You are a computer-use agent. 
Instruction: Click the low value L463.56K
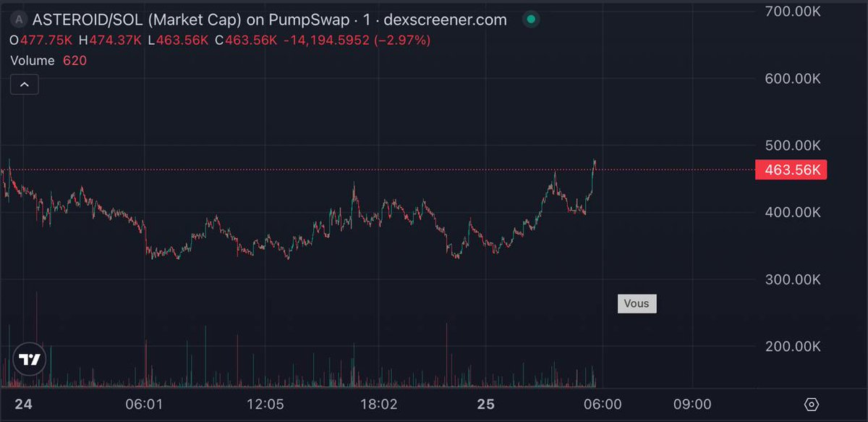(x=179, y=41)
